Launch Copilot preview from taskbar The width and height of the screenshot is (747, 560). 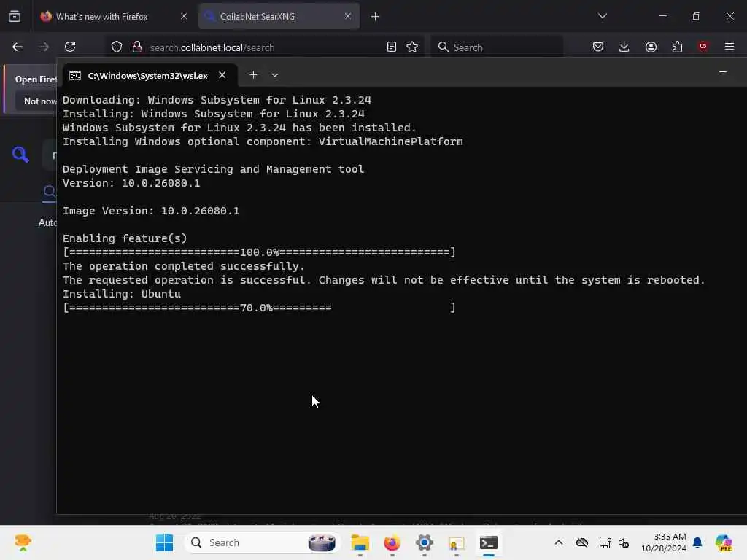pos(723,542)
